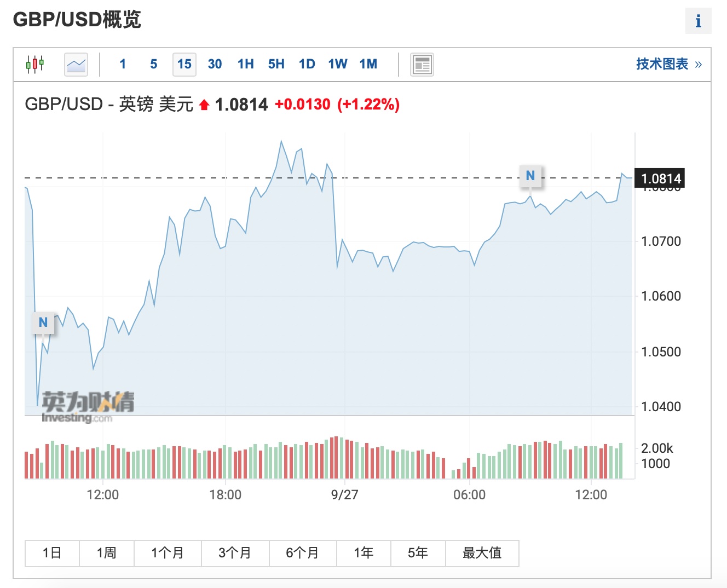Show the 1年 range

(x=363, y=553)
